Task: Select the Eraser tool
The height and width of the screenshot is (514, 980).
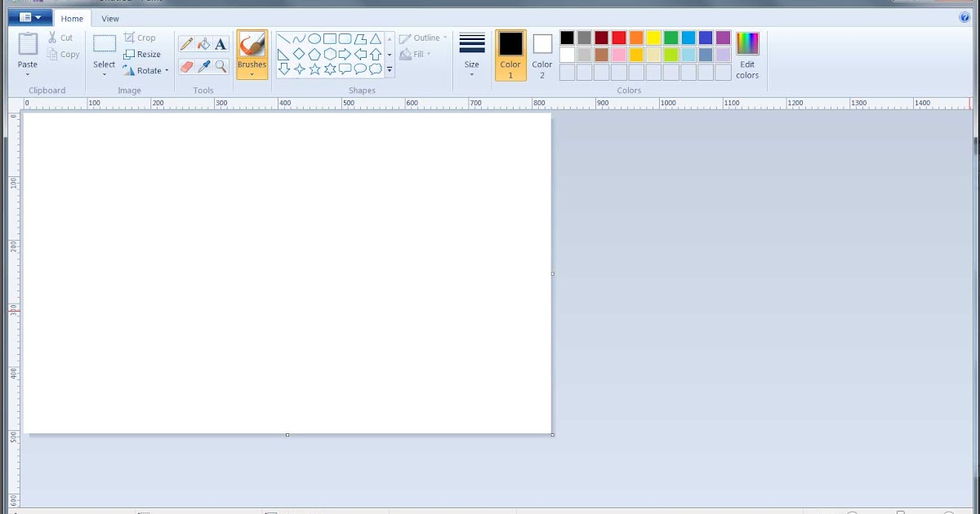Action: tap(186, 66)
